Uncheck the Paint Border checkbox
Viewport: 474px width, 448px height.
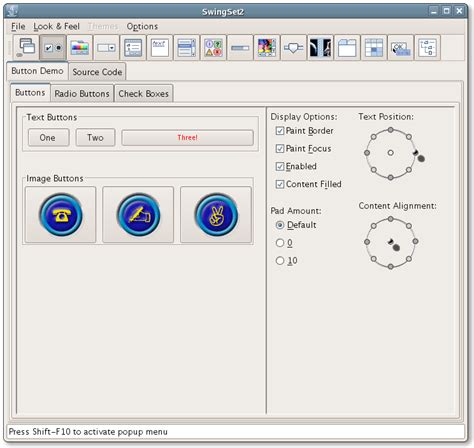point(280,131)
